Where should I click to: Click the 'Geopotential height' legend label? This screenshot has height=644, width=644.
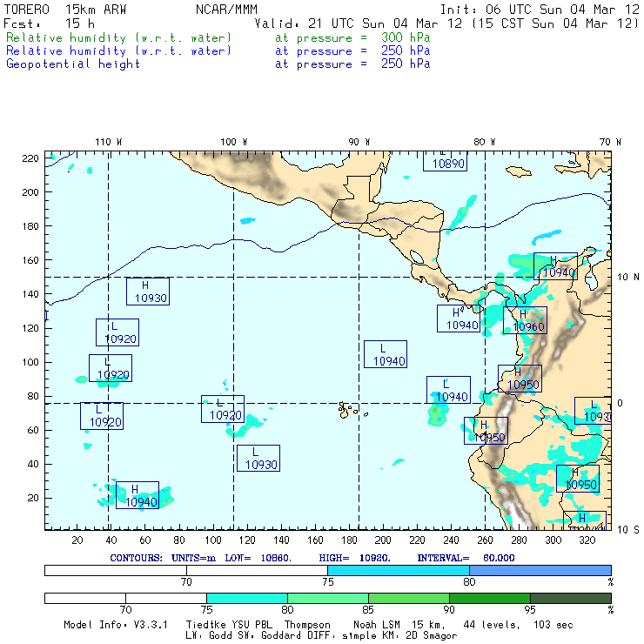(x=73, y=64)
